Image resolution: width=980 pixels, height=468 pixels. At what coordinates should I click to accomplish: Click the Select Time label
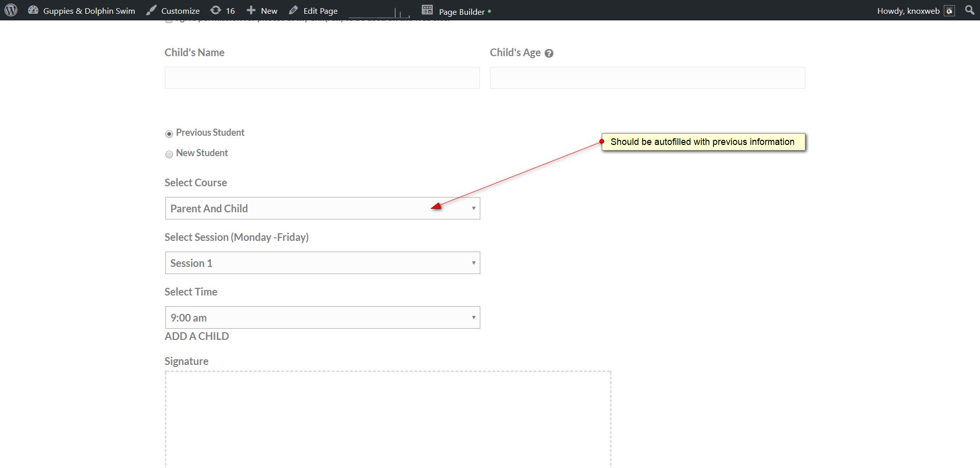(x=191, y=292)
